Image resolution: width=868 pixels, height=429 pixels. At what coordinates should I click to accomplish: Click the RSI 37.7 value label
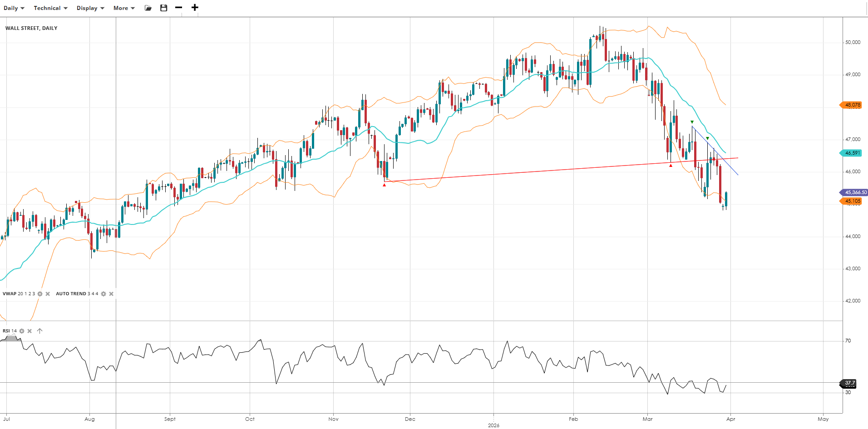849,383
